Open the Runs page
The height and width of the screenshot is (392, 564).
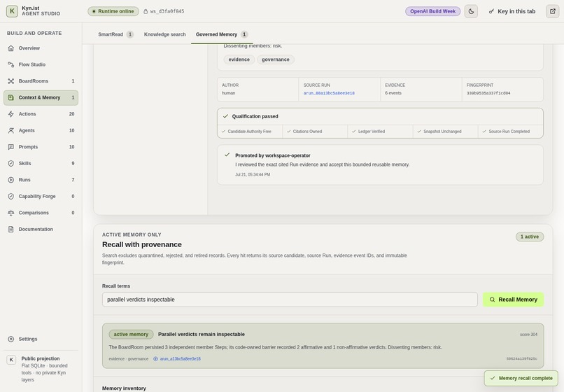click(x=41, y=180)
